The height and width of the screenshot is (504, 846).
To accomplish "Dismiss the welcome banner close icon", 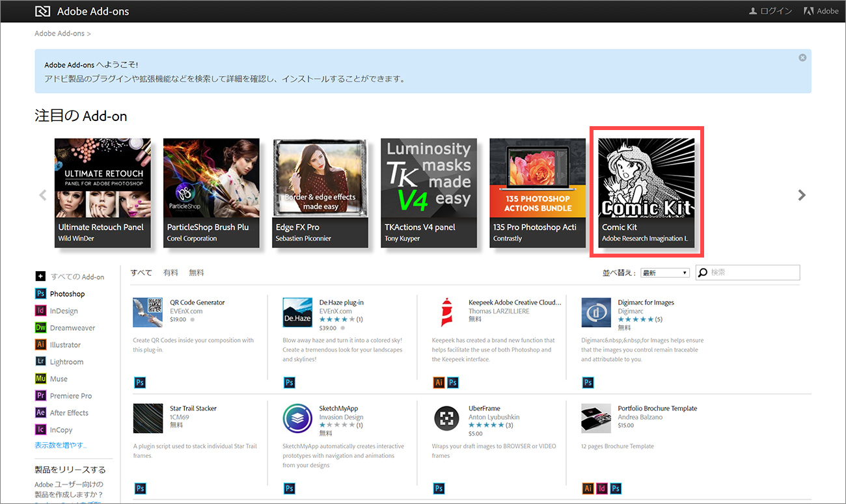I will [x=802, y=57].
